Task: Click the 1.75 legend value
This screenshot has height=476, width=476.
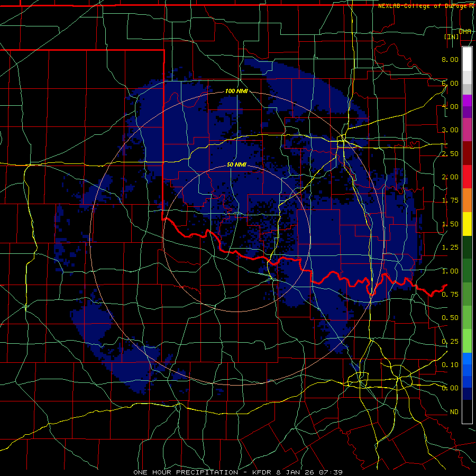Action: [x=450, y=200]
